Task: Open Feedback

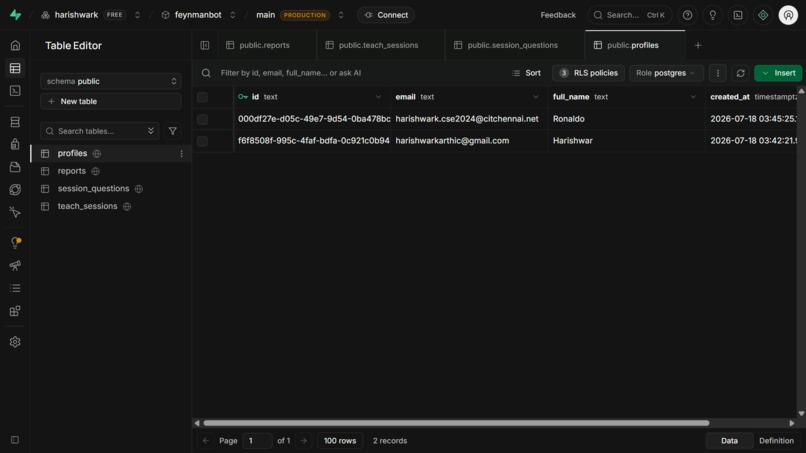Action: click(558, 15)
